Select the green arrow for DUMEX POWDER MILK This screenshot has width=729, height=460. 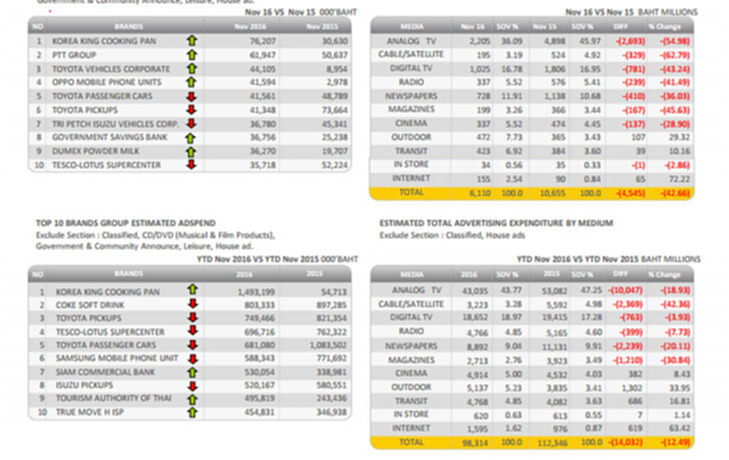click(191, 152)
